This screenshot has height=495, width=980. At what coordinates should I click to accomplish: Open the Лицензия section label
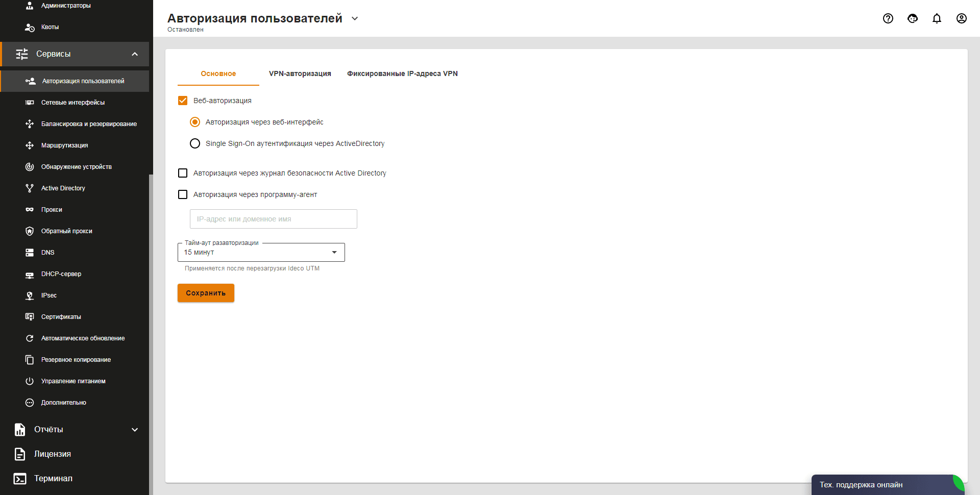[53, 454]
